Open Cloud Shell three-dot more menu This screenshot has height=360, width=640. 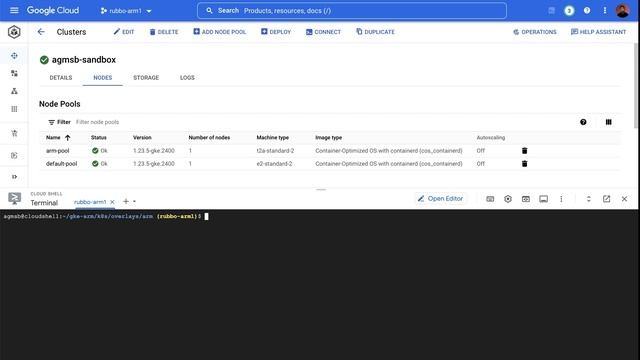pyautogui.click(x=561, y=199)
